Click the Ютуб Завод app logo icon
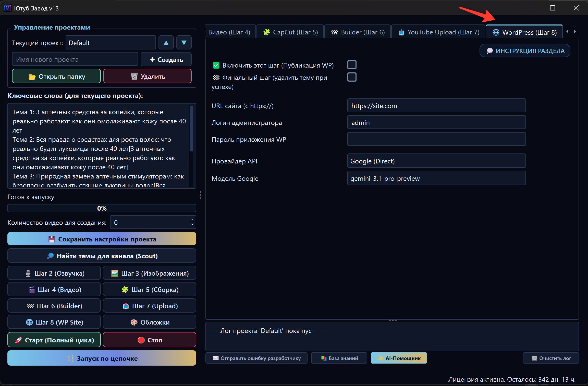Image resolution: width=588 pixels, height=386 pixels. pos(8,8)
